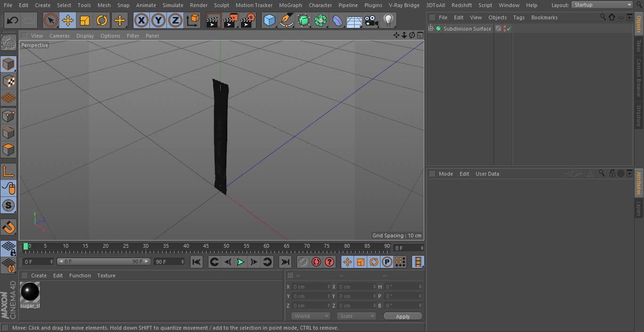The image size is (644, 332).
Task: Switch to Layers tab
Action: (639, 208)
